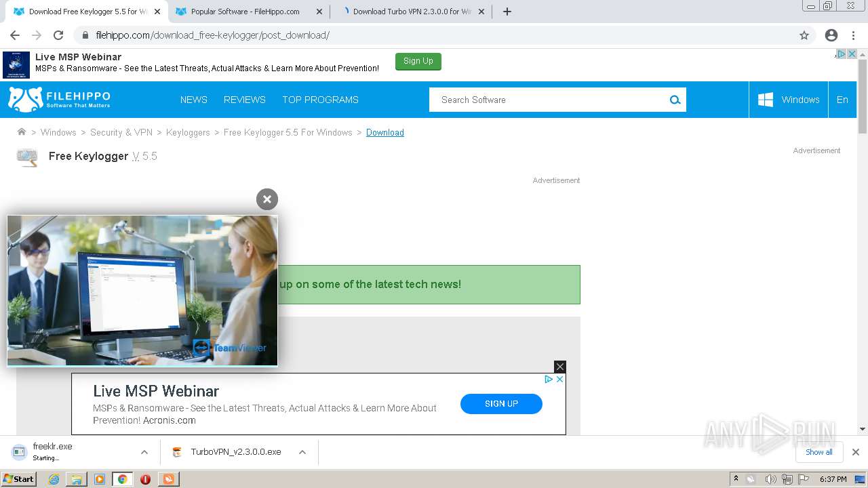868x488 pixels.
Task: Dismiss bottom ad with black X
Action: [x=559, y=367]
